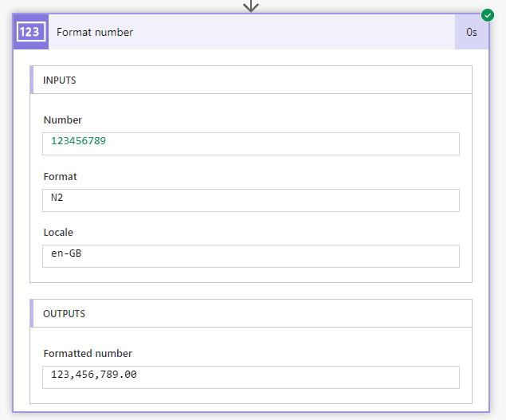Click the Formatted number label
The image size is (506, 420).
(x=88, y=353)
